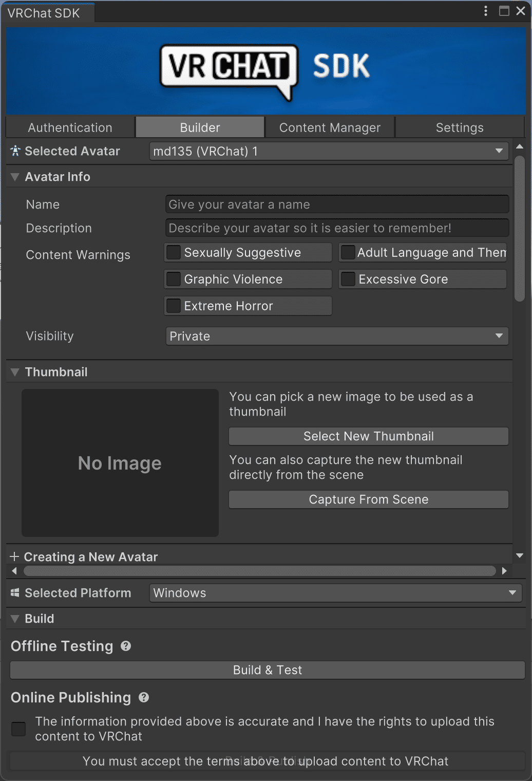This screenshot has width=532, height=781.
Task: Enable the Graphic Violence warning
Action: pos(174,279)
